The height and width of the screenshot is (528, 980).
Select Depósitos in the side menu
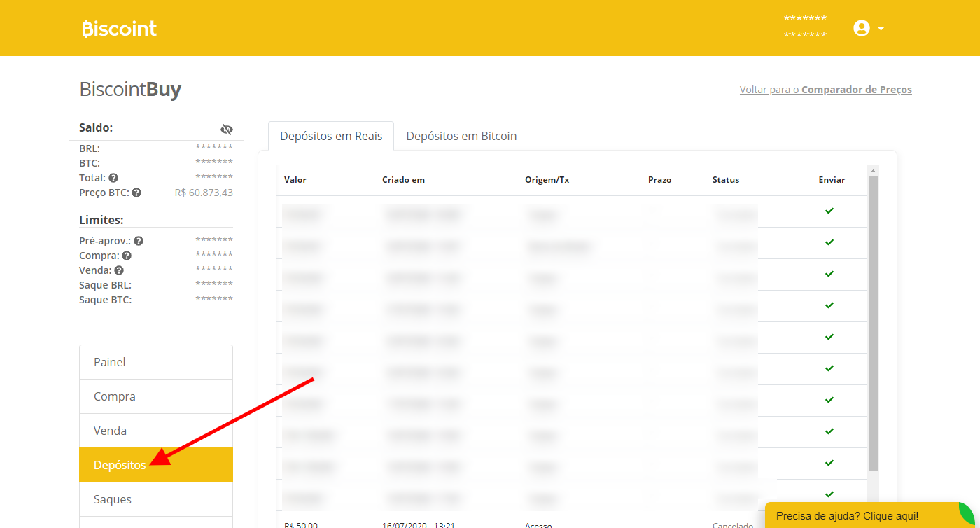tap(156, 465)
